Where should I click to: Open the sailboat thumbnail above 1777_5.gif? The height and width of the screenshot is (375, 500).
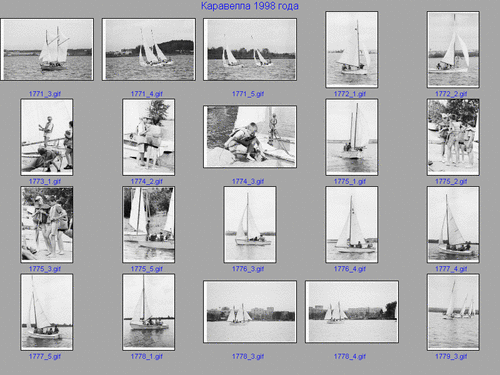[x=47, y=312]
